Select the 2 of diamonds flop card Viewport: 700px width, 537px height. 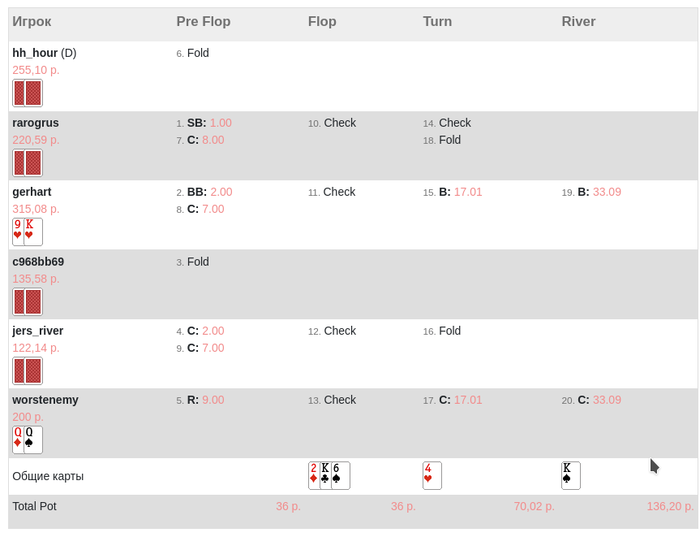[314, 475]
